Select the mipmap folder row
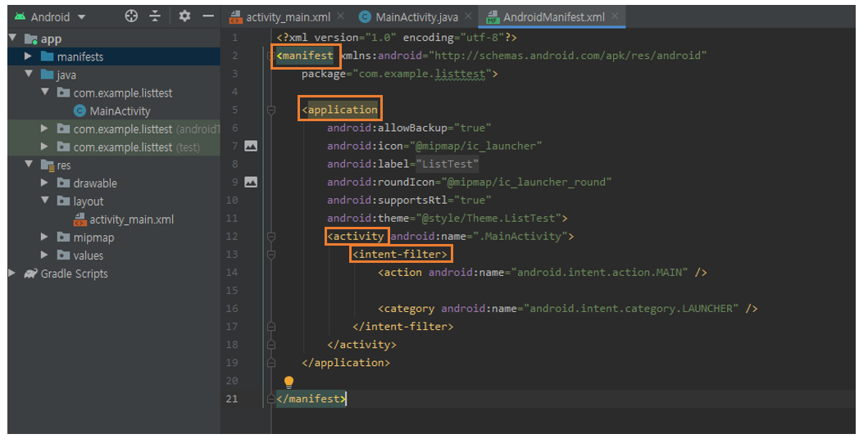Screen dimensions: 868x443 pos(113,237)
